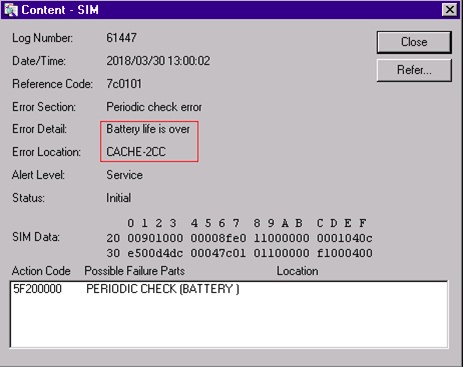Click SIM data value e500d4dc

(x=155, y=253)
